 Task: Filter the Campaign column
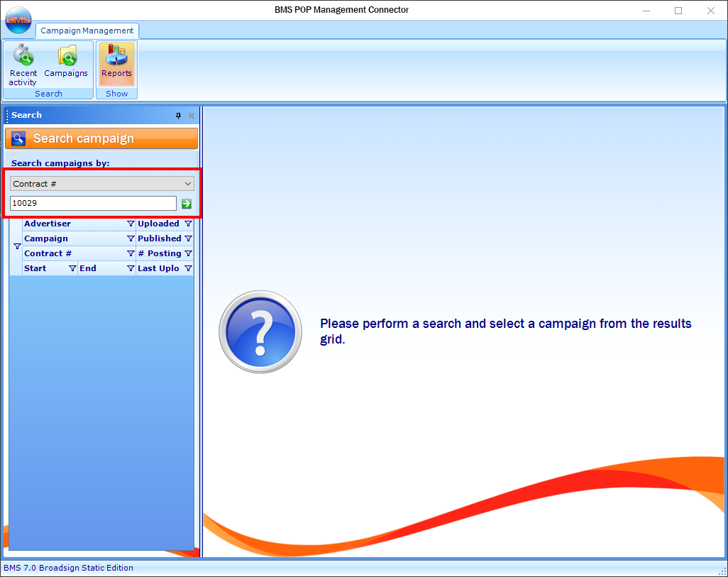point(131,238)
